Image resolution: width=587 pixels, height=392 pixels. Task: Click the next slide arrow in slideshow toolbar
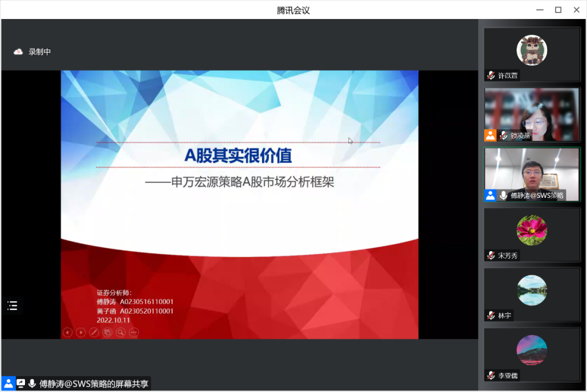pyautogui.click(x=81, y=332)
